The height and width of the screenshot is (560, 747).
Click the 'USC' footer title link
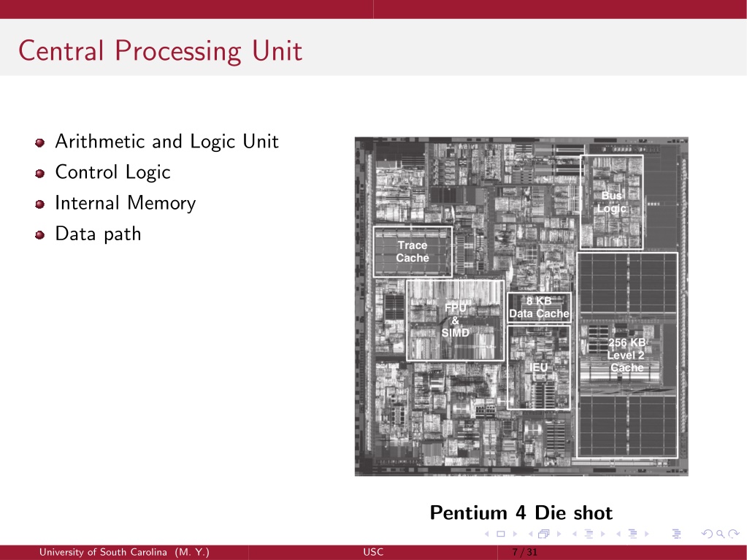[x=373, y=553]
